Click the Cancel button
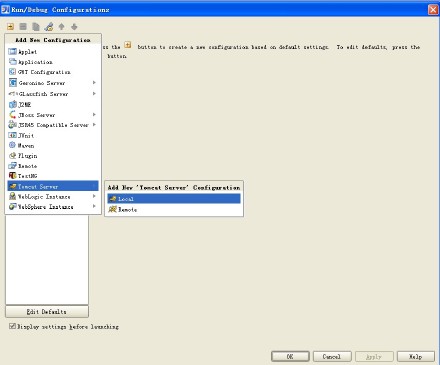Image resolution: width=440 pixels, height=365 pixels. [x=332, y=356]
